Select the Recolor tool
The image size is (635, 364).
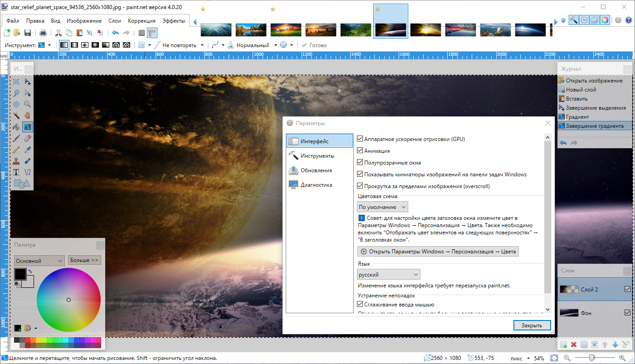[x=28, y=161]
